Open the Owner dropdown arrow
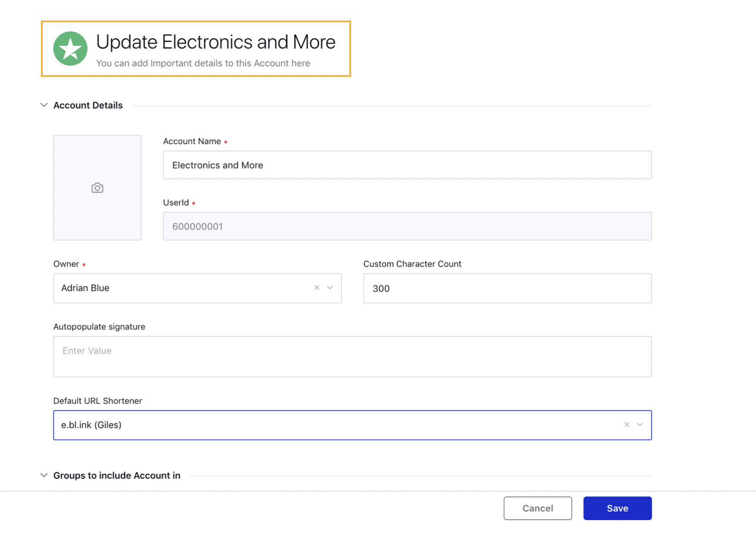The width and height of the screenshot is (756, 546). coord(330,288)
